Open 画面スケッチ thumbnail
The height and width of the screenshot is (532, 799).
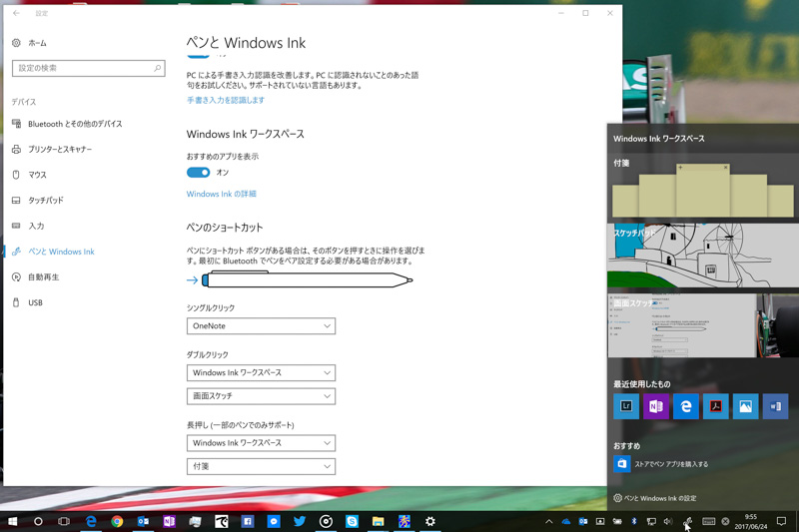(703, 325)
